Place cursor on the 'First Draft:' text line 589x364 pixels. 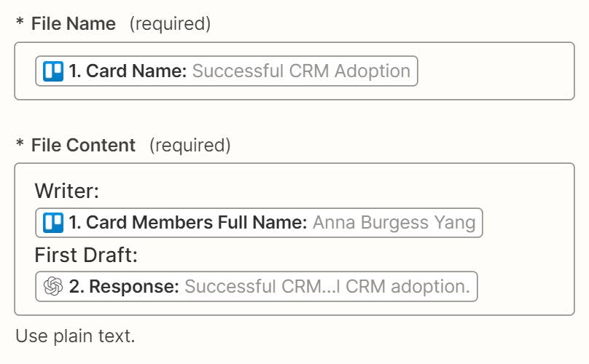click(86, 256)
